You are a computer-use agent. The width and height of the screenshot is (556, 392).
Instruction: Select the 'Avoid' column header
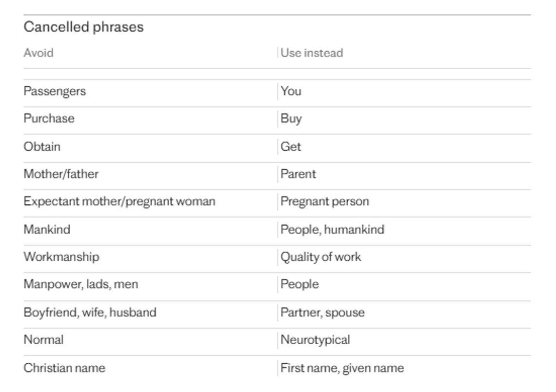pyautogui.click(x=39, y=53)
